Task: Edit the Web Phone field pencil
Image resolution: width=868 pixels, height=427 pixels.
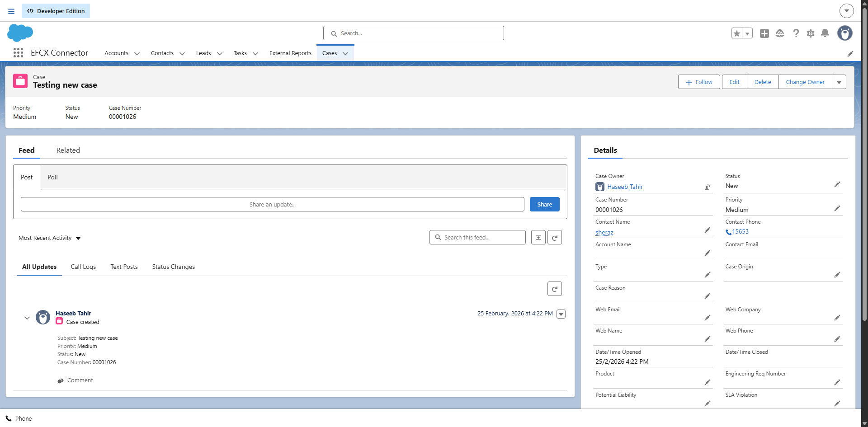Action: [x=837, y=339]
